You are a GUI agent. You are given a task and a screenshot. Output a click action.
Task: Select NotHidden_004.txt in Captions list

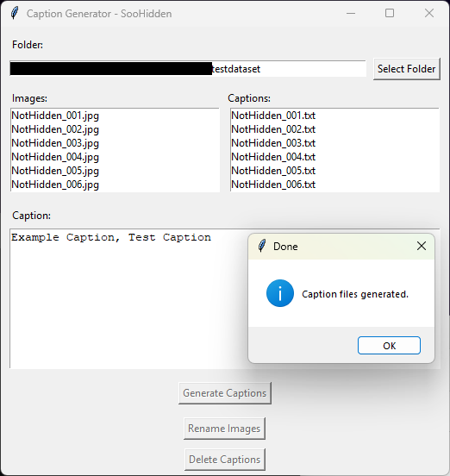[273, 157]
